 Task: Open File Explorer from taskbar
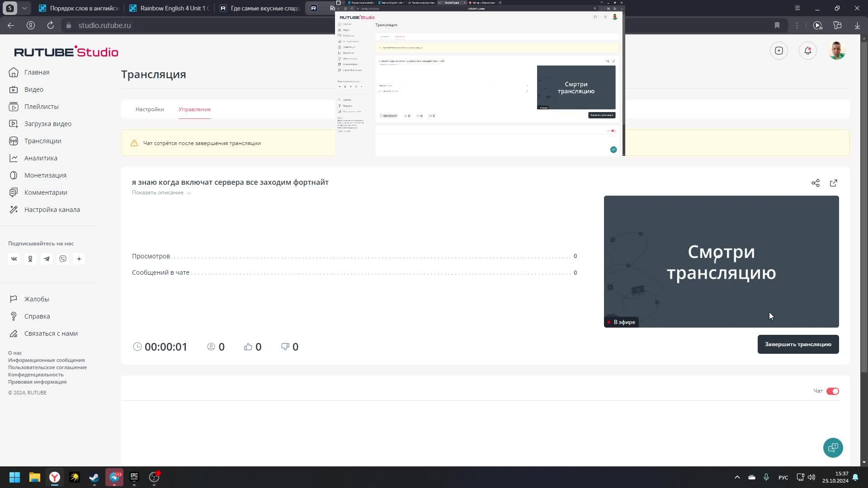tap(35, 477)
